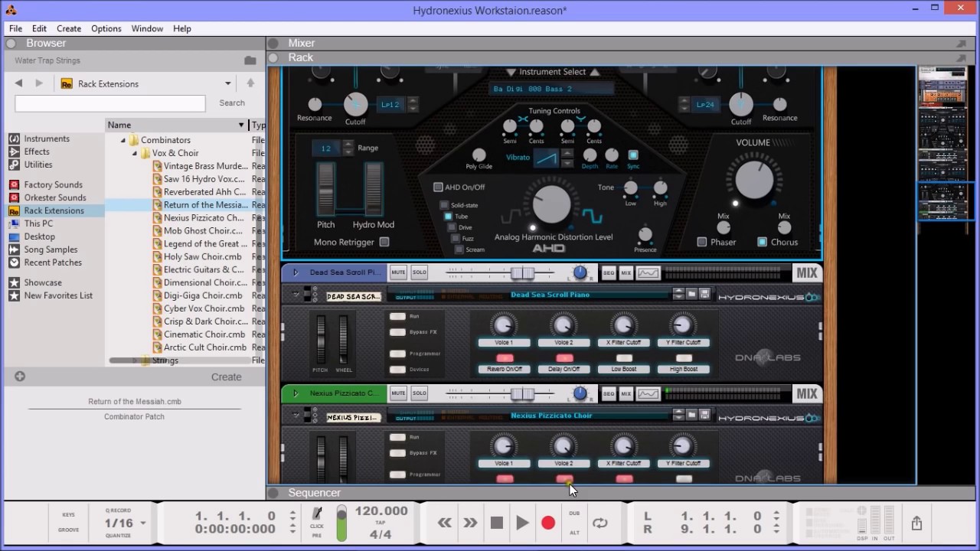Viewport: 980px width, 551px height.
Task: Start playback with the Play button
Action: click(522, 523)
